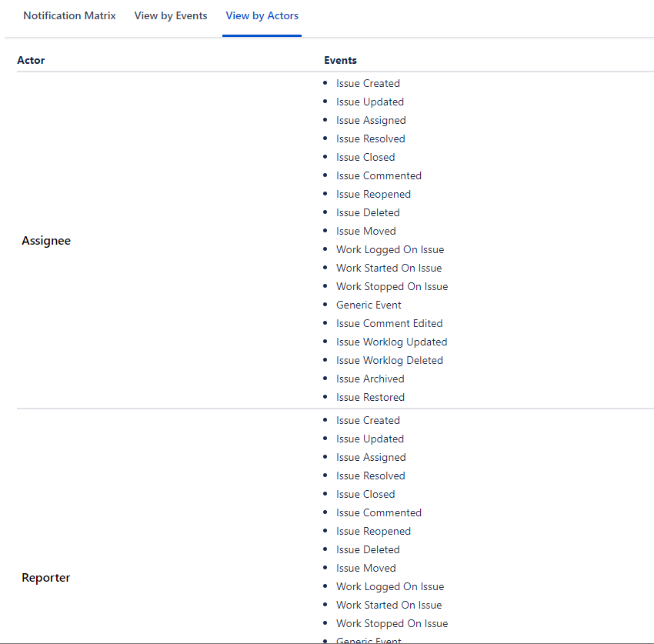Click Issue Updated under Reporter
Viewport: 654px width, 644px height.
370,439
